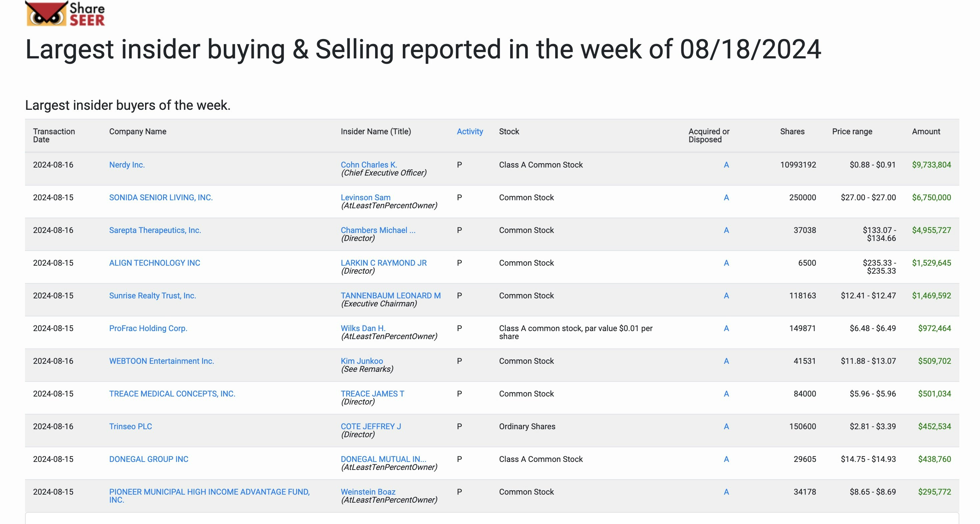Click the 'A' link in DONEGAL GROUP row
Viewport: 980px width, 524px height.
[726, 459]
